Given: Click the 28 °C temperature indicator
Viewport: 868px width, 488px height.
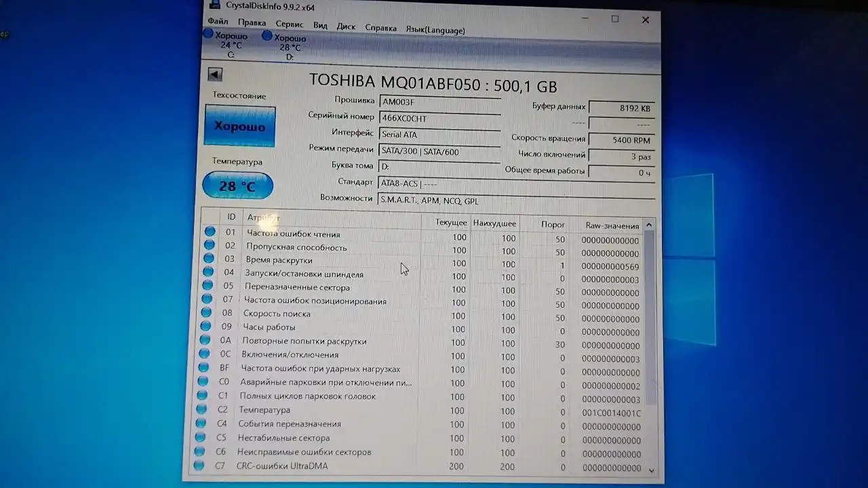Looking at the screenshot, I should coord(237,186).
